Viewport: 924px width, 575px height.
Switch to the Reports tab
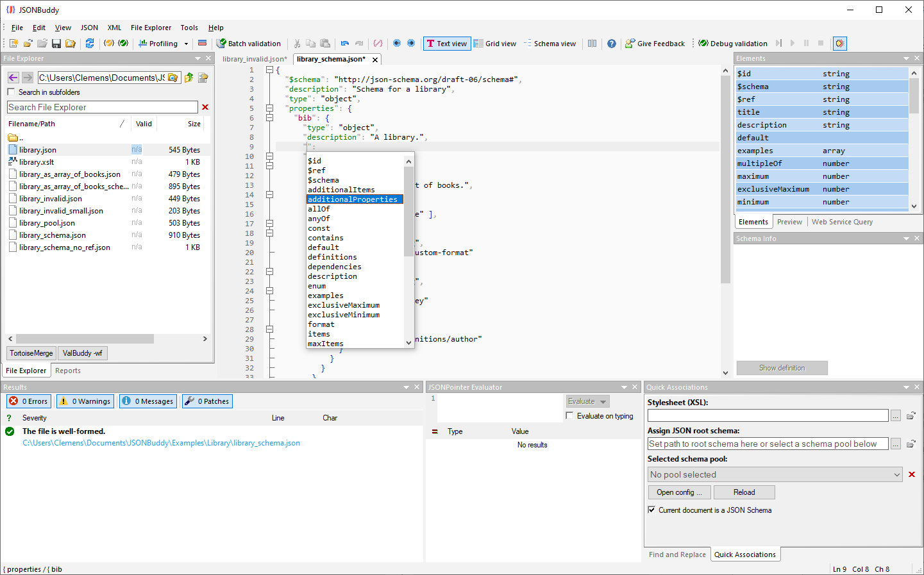pyautogui.click(x=68, y=371)
